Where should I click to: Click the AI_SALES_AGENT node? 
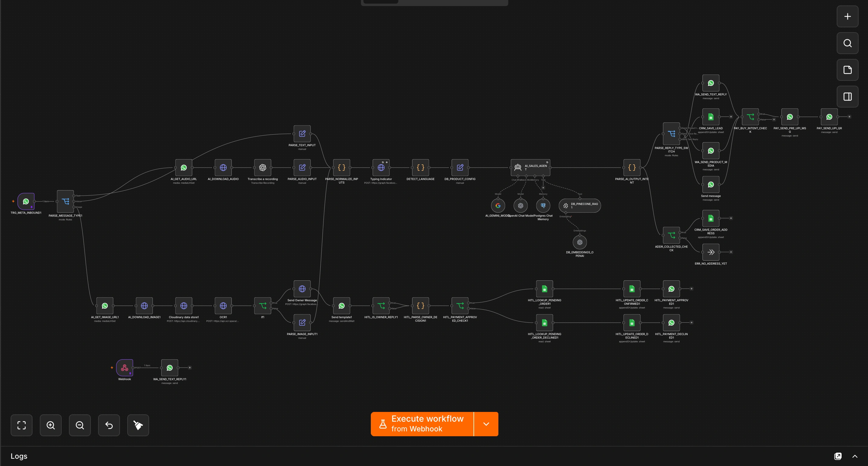pyautogui.click(x=530, y=167)
